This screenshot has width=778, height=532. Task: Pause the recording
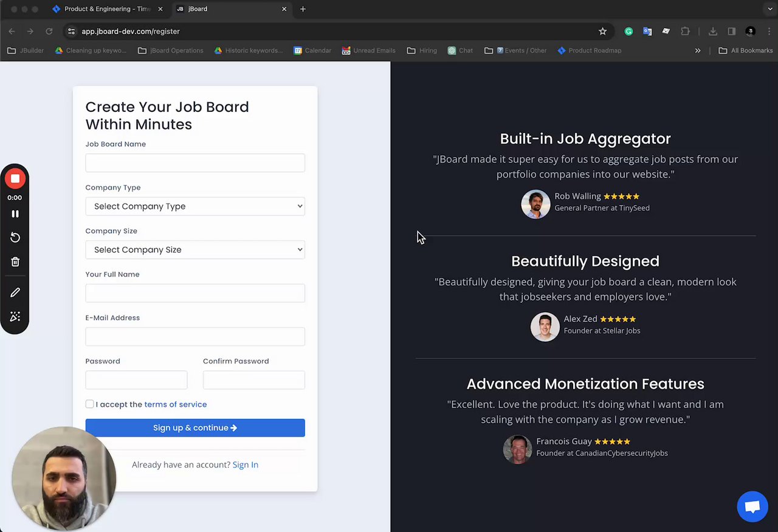point(15,214)
